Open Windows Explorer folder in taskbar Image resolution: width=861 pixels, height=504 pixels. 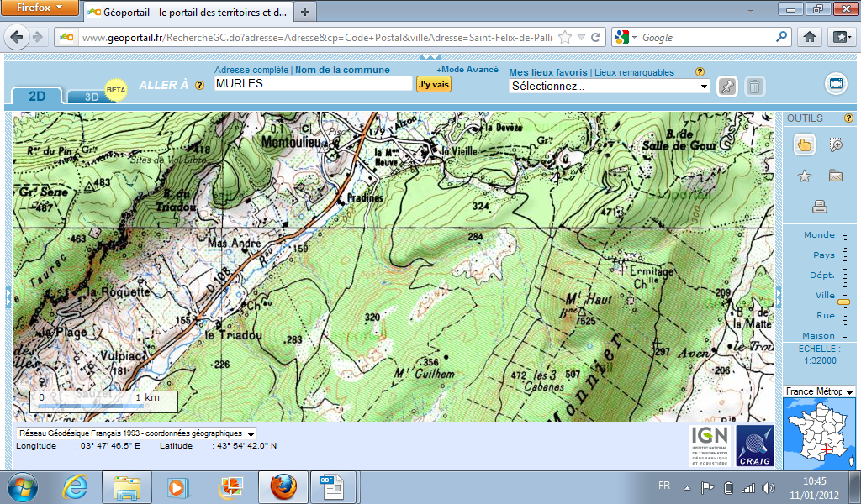[x=127, y=487]
